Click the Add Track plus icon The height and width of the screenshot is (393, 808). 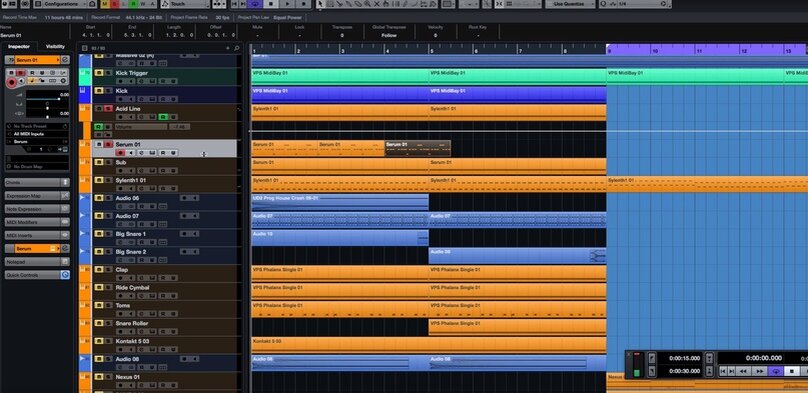(228, 48)
